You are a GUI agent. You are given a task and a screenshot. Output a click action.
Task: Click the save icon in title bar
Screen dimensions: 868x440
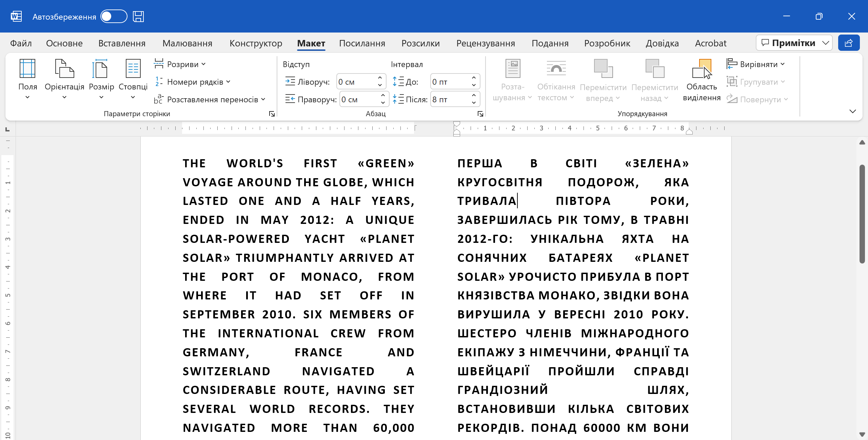(138, 16)
